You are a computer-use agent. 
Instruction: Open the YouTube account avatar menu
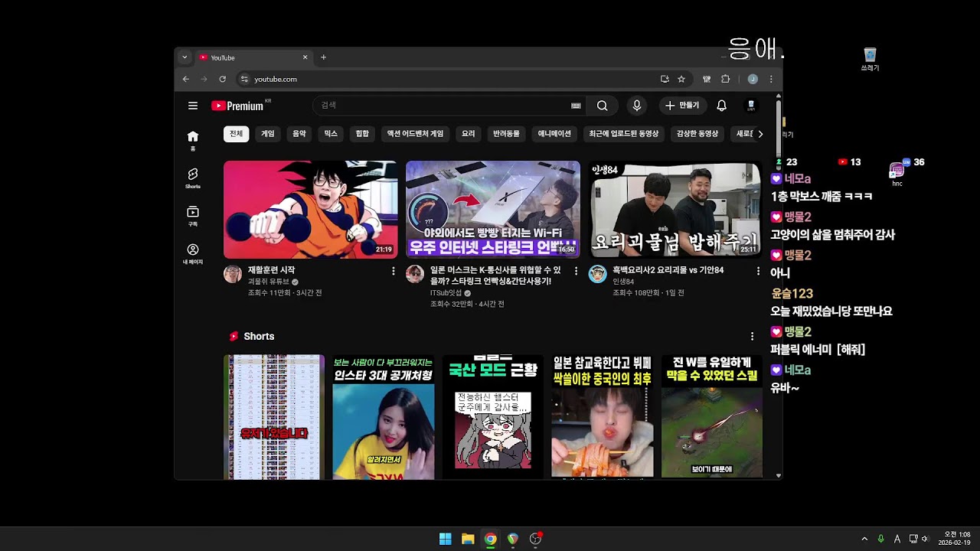[x=751, y=106]
